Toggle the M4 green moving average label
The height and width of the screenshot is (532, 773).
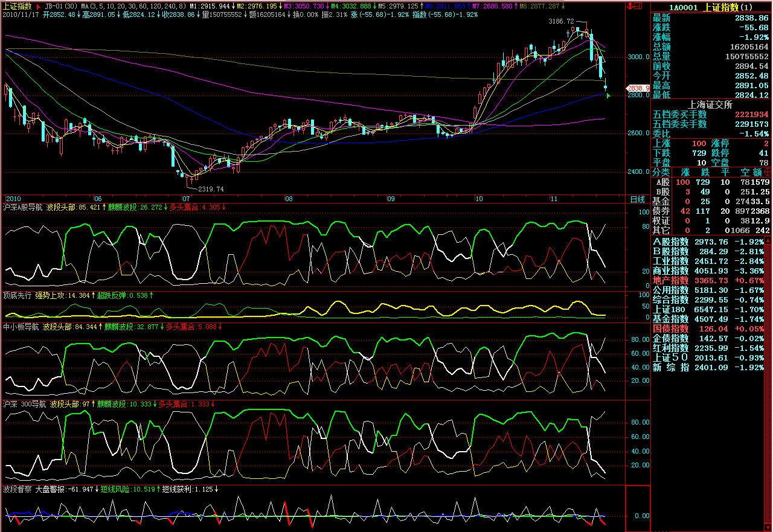pyautogui.click(x=353, y=6)
